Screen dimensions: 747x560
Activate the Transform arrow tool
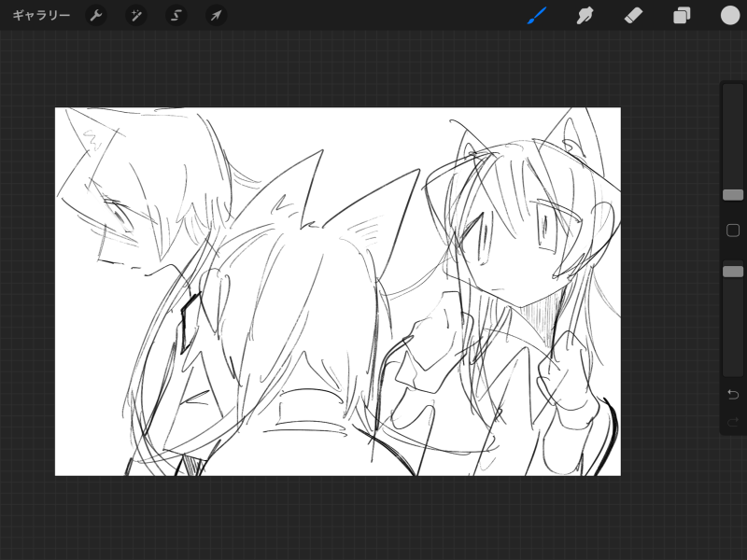click(x=217, y=15)
